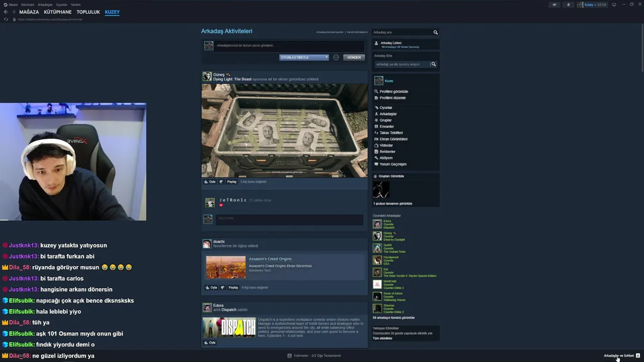Click the Arkadaş ara search field

[x=403, y=32]
